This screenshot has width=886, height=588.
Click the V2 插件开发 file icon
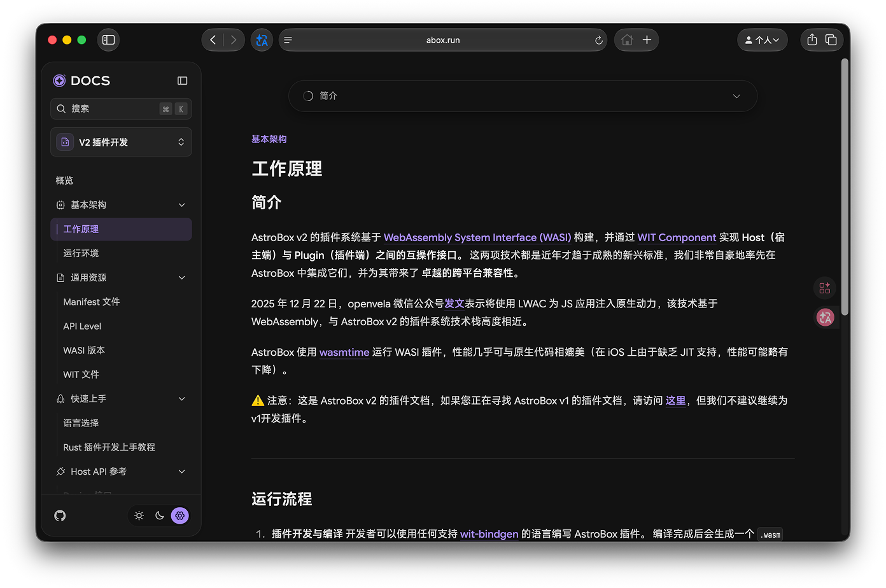click(65, 142)
